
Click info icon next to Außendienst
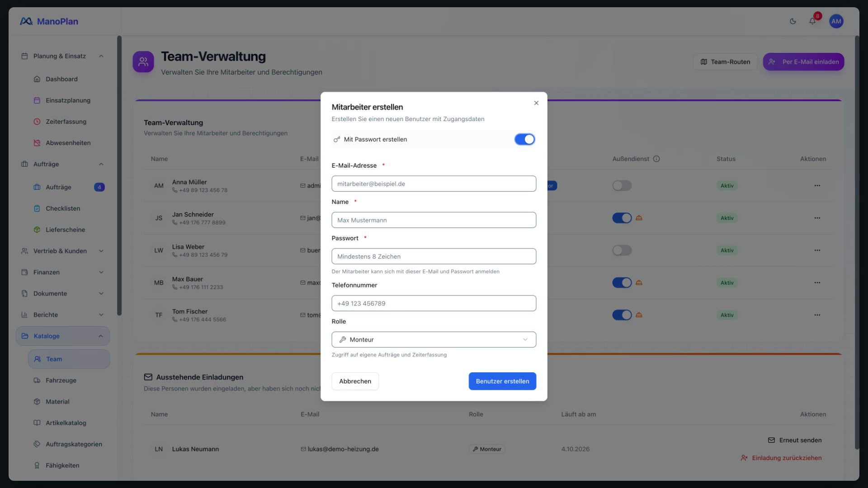coord(656,159)
